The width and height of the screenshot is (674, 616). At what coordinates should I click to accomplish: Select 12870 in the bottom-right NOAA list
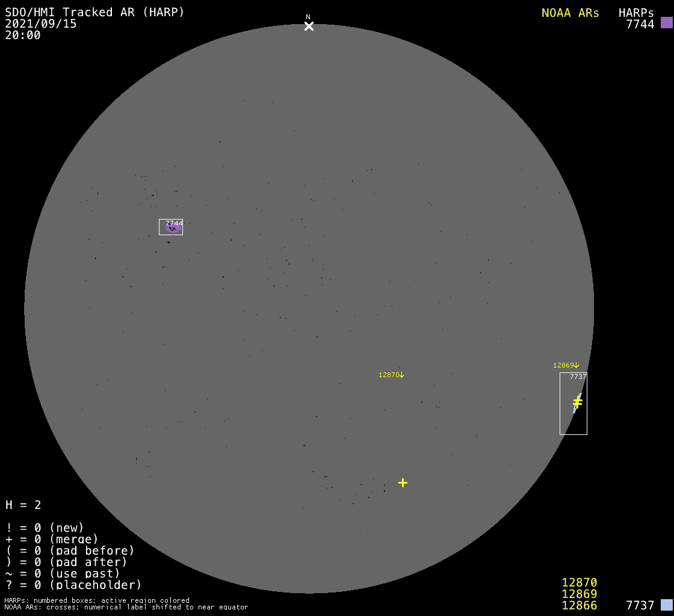tap(579, 582)
